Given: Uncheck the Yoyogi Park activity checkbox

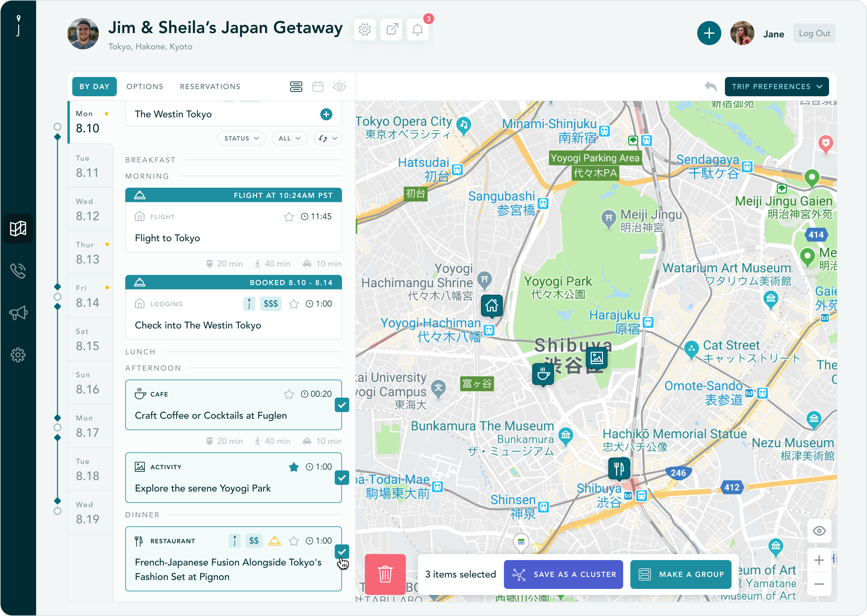Looking at the screenshot, I should point(342,478).
